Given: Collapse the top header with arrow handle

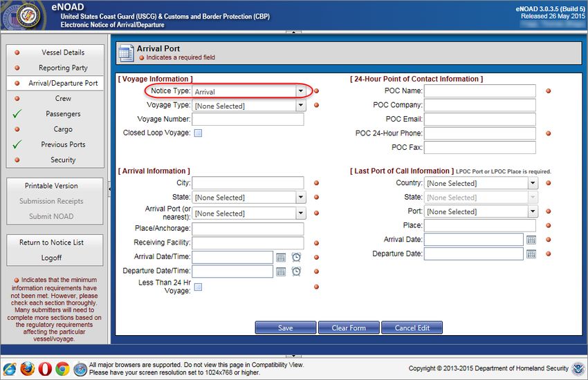Looking at the screenshot, I should click(x=293, y=32).
